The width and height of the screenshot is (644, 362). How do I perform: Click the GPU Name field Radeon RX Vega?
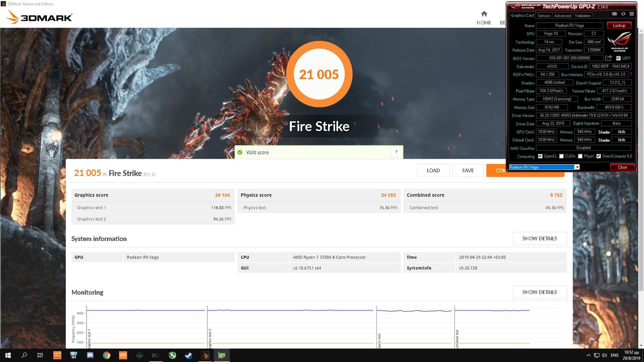coord(570,26)
